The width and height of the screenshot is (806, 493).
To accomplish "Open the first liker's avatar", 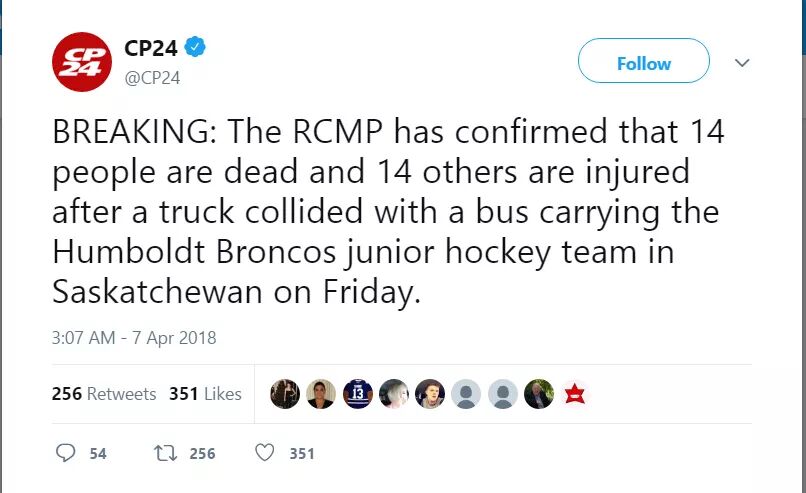I will [285, 394].
